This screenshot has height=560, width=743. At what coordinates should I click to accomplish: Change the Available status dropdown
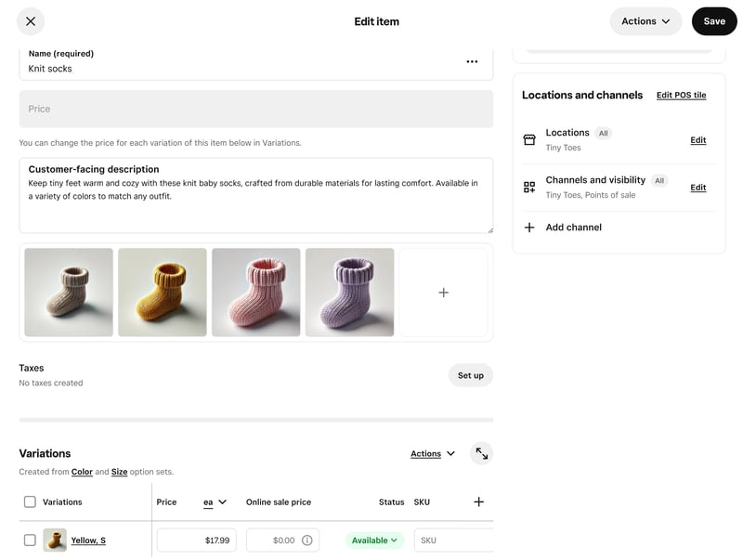pyautogui.click(x=374, y=540)
